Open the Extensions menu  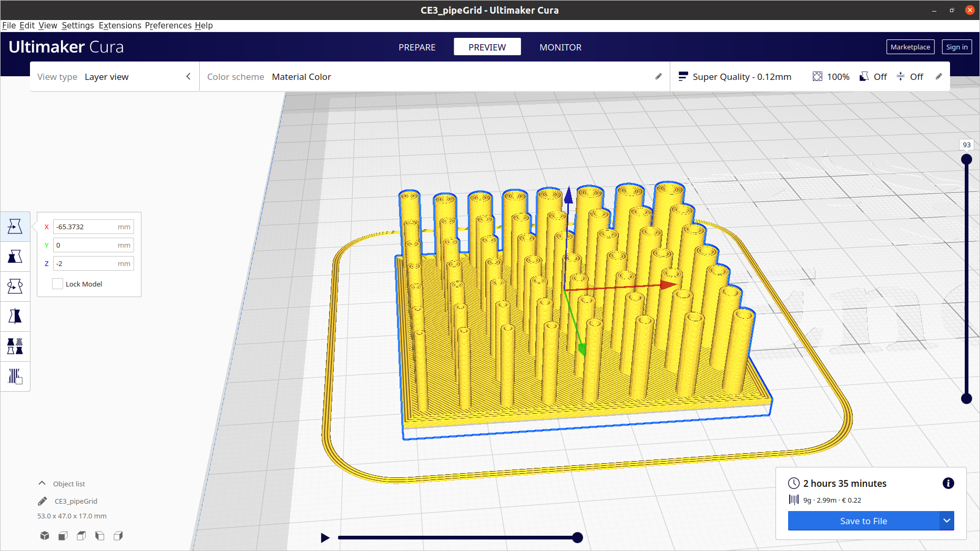(x=120, y=25)
